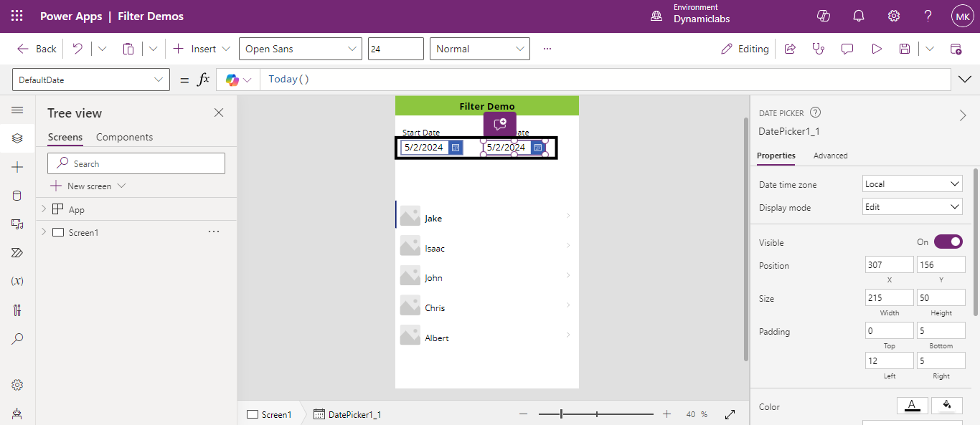Click the Undo icon
Image resolution: width=980 pixels, height=425 pixels.
[x=77, y=49]
